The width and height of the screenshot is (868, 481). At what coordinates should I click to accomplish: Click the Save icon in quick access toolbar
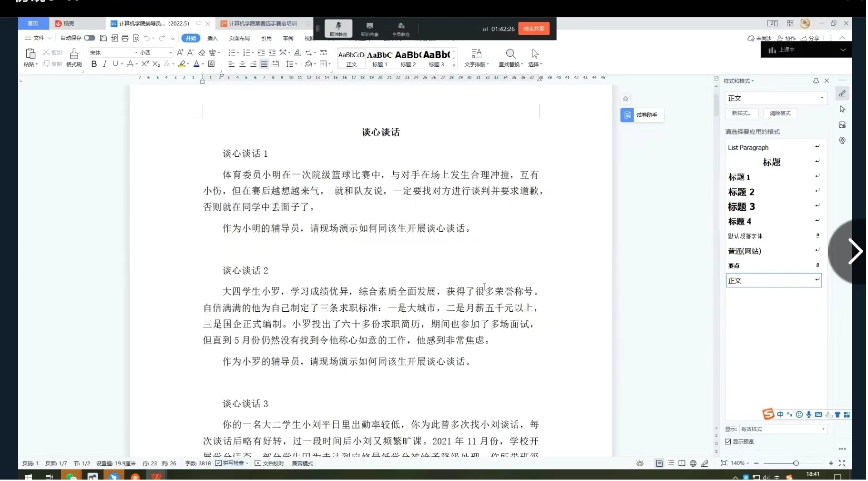pyautogui.click(x=103, y=38)
